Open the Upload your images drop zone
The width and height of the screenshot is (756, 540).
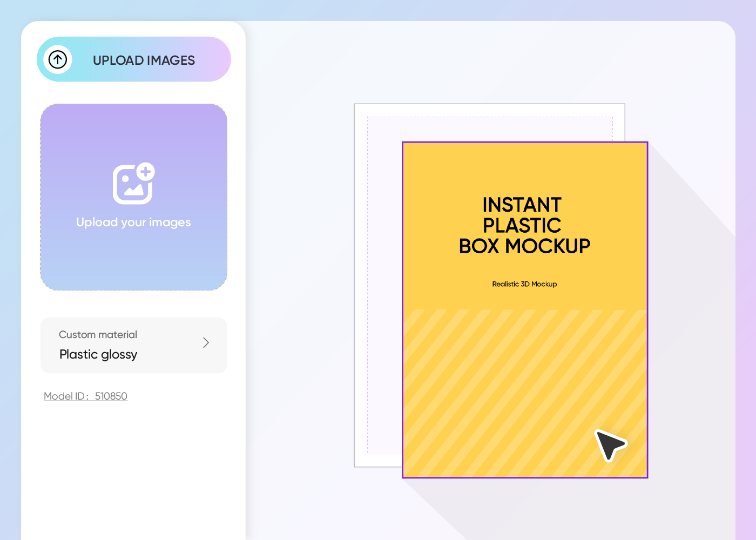click(x=133, y=197)
